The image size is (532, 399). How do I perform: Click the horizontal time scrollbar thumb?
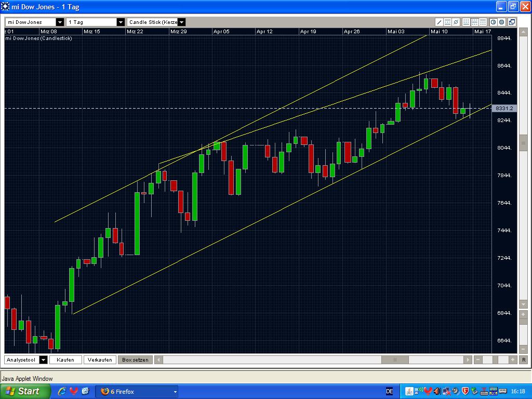click(x=395, y=360)
